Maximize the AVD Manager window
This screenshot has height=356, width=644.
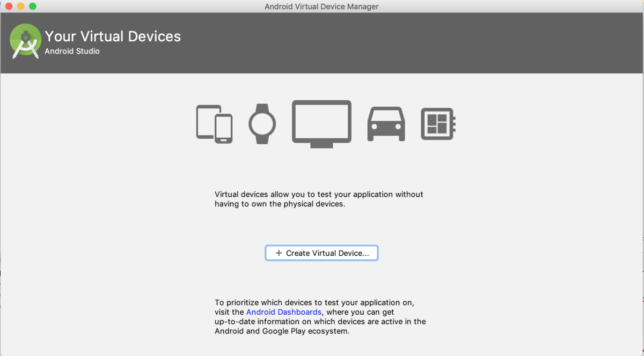tap(33, 6)
